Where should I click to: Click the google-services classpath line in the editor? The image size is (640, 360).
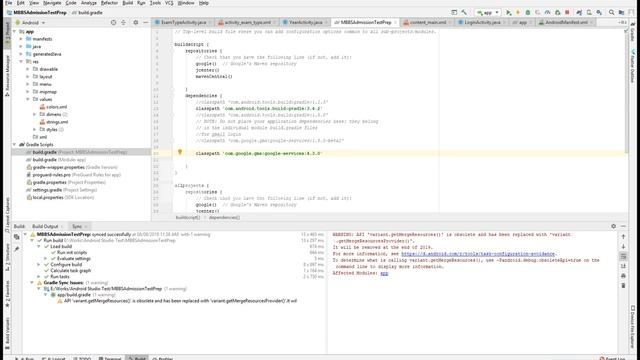click(258, 153)
